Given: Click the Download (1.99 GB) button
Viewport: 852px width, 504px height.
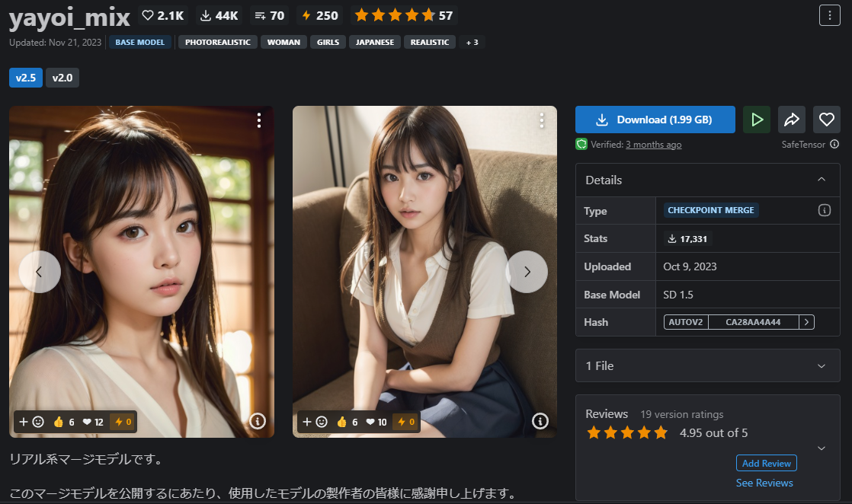Looking at the screenshot, I should (x=655, y=120).
